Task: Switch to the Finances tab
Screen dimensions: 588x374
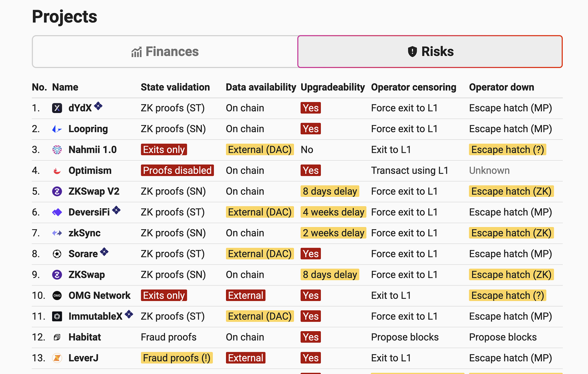Action: click(x=165, y=52)
